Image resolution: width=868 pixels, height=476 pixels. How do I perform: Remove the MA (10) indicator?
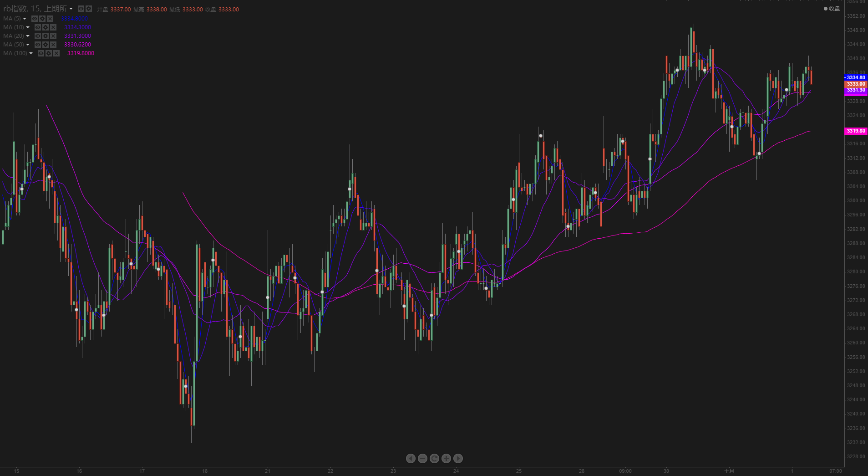click(53, 27)
